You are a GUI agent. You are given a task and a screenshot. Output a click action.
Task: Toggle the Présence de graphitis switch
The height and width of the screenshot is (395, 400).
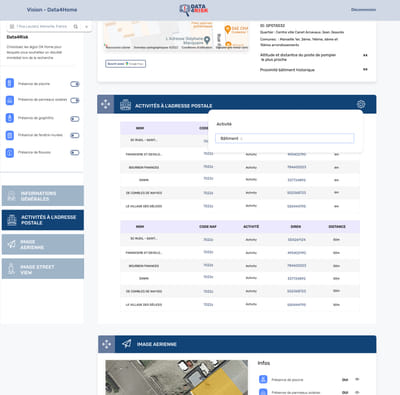tap(75, 119)
